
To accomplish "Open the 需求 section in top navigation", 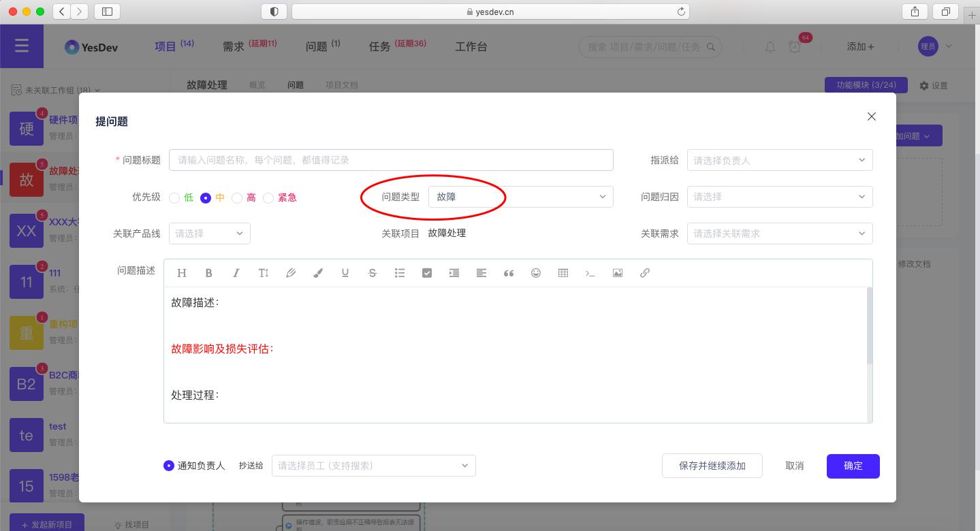I will pos(234,46).
